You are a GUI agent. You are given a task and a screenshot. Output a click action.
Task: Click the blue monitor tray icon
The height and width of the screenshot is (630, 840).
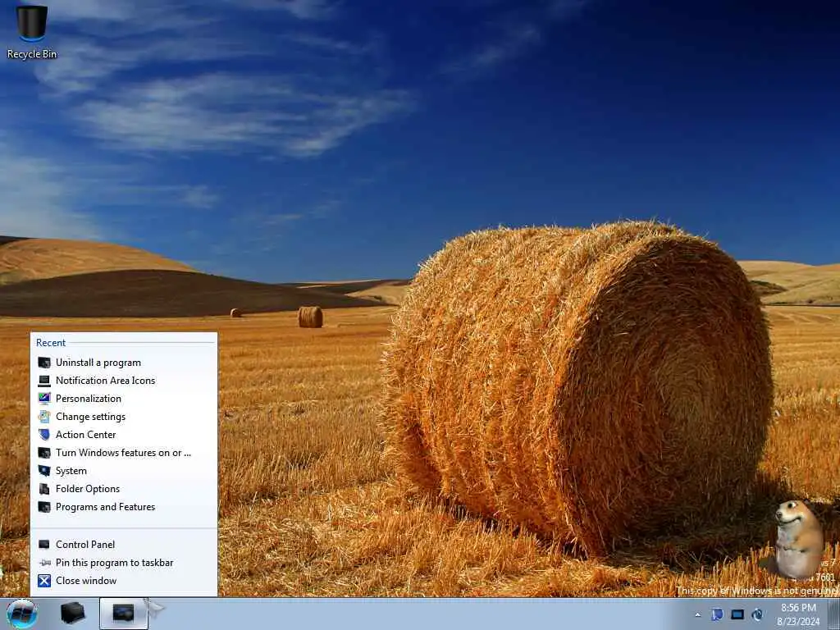(737, 614)
